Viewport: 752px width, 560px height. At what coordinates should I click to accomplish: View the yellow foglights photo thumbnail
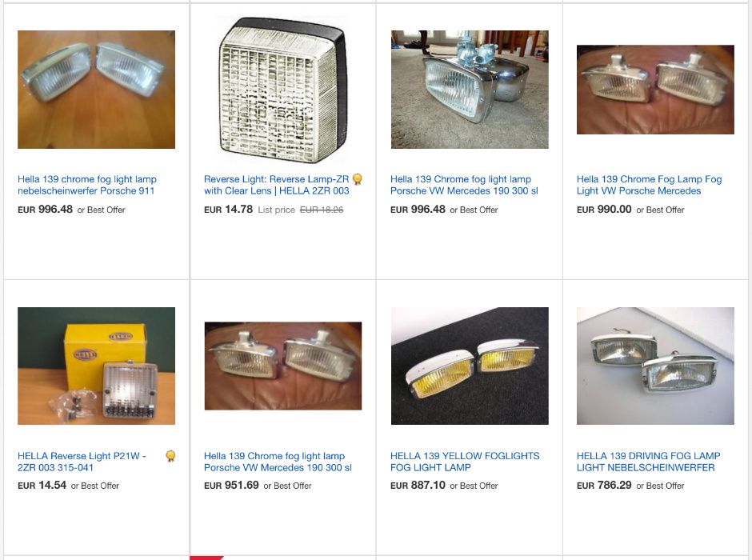(470, 366)
